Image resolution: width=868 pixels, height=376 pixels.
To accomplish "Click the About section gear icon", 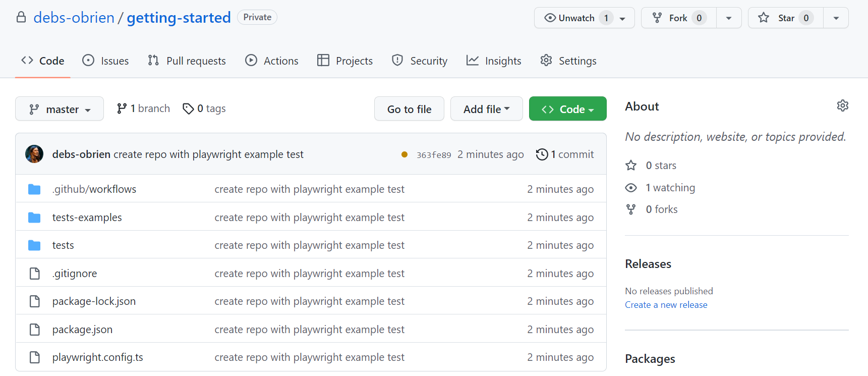I will pyautogui.click(x=843, y=105).
